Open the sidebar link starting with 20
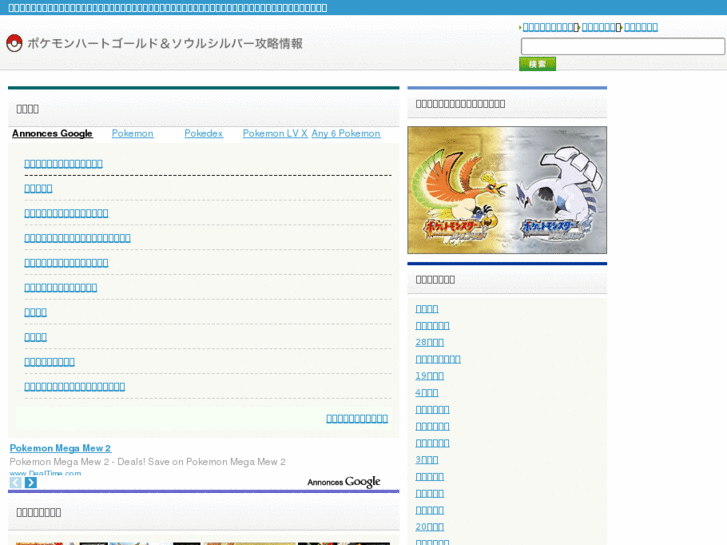This screenshot has height=545, width=727. (x=430, y=527)
